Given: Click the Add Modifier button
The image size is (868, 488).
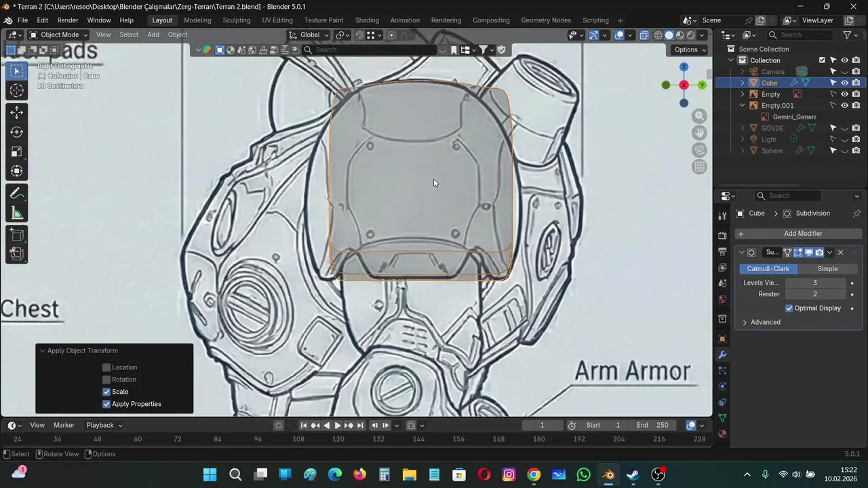Looking at the screenshot, I should [800, 234].
